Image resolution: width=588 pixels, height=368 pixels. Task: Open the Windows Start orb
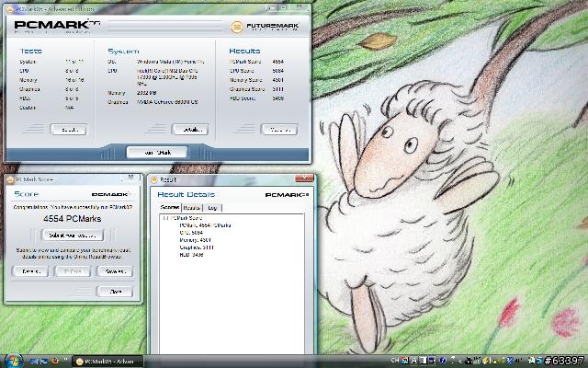click(x=14, y=361)
